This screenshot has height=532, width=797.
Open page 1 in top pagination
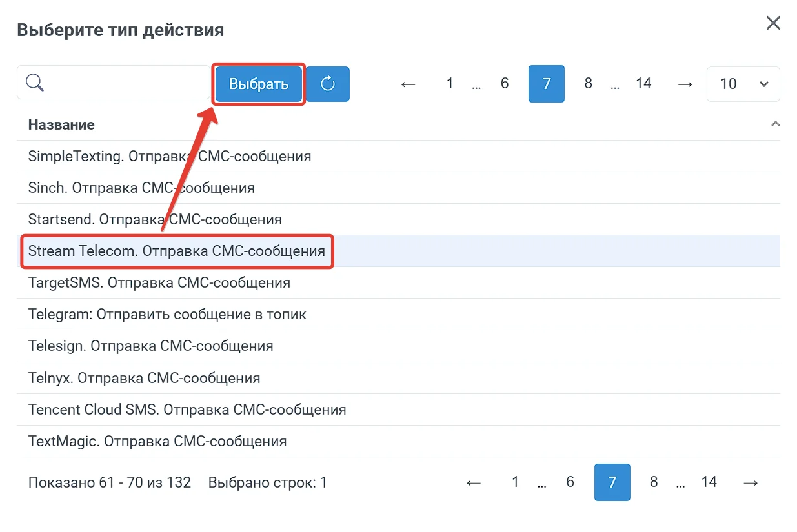coord(450,84)
